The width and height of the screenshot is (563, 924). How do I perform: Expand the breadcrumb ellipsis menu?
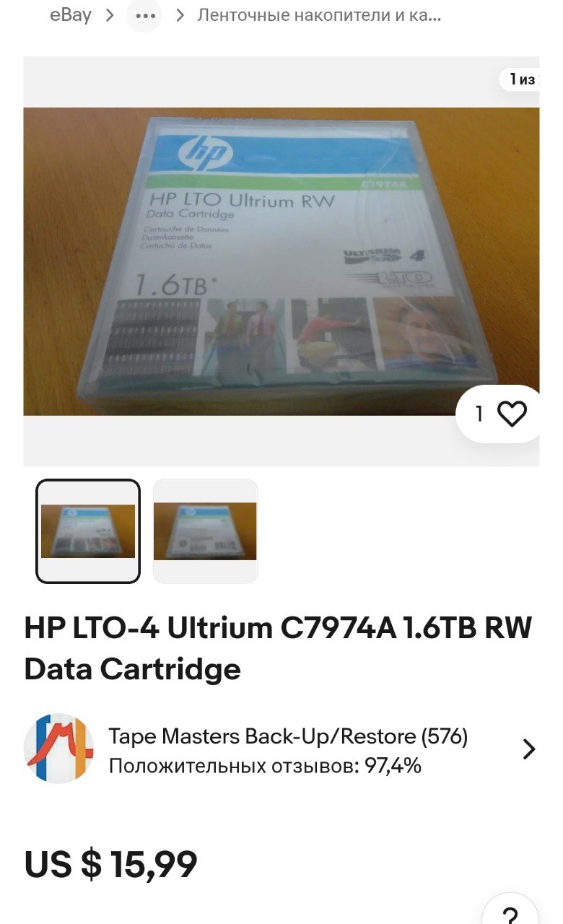[x=144, y=15]
